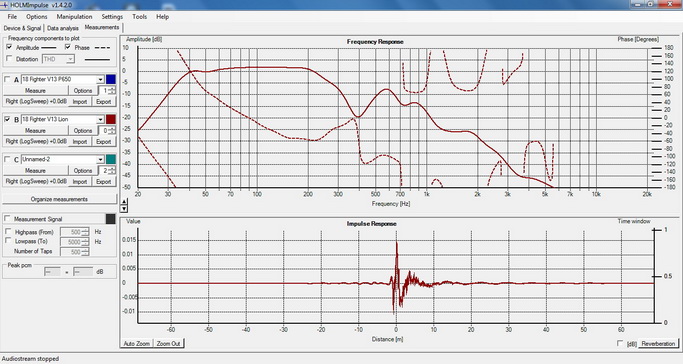Toggle the [dB] checkbox for impulse response
The width and height of the screenshot is (683, 364).
coord(620,344)
